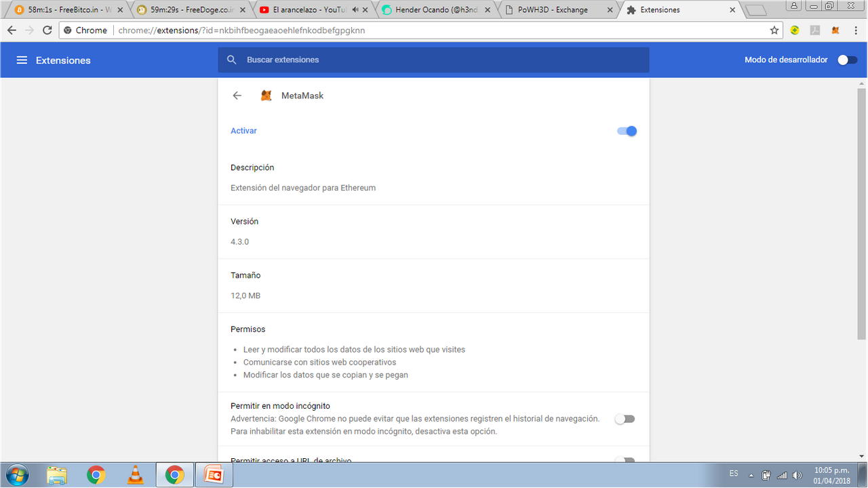The height and width of the screenshot is (488, 868).
Task: Click the version number 4.3.0
Action: tap(239, 241)
